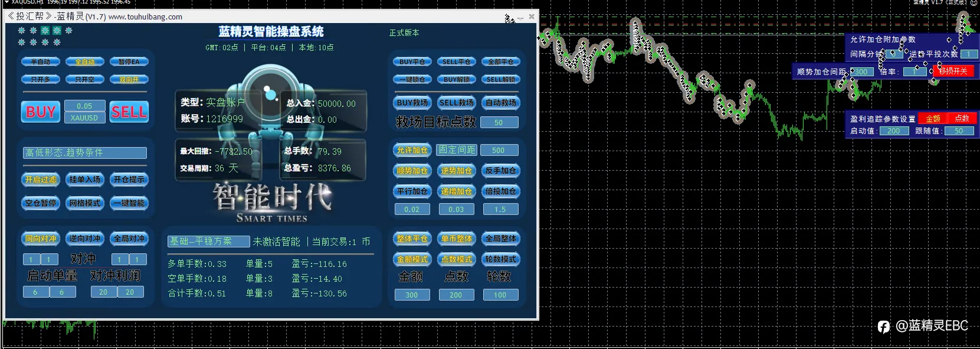Click BUY平仓 close-buy button
980x349 pixels.
[x=412, y=61]
